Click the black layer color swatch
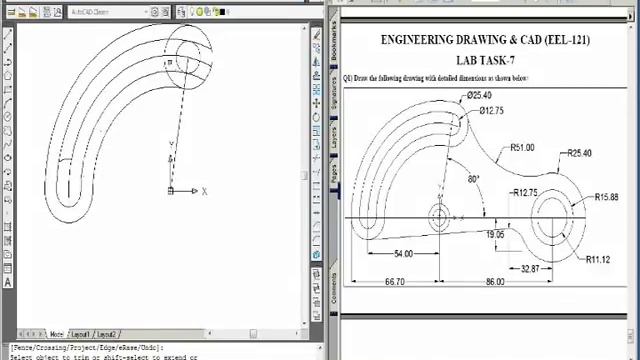The image size is (640, 360). pos(222,12)
